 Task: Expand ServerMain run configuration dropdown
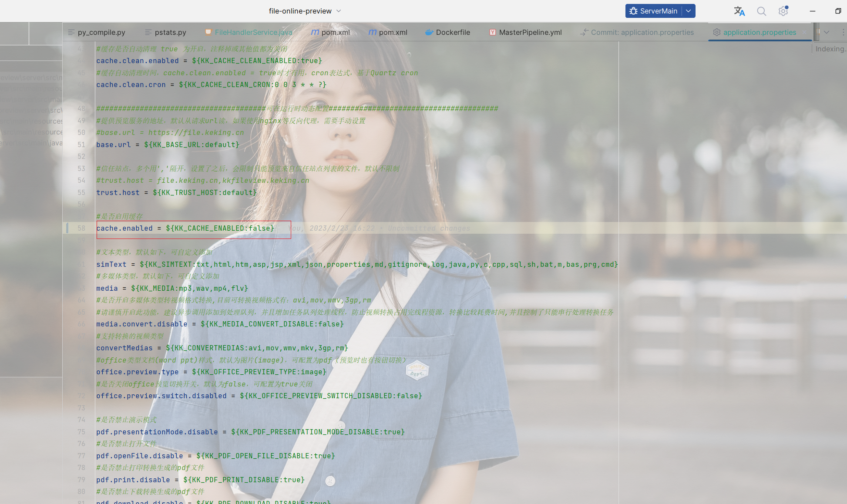pyautogui.click(x=689, y=11)
